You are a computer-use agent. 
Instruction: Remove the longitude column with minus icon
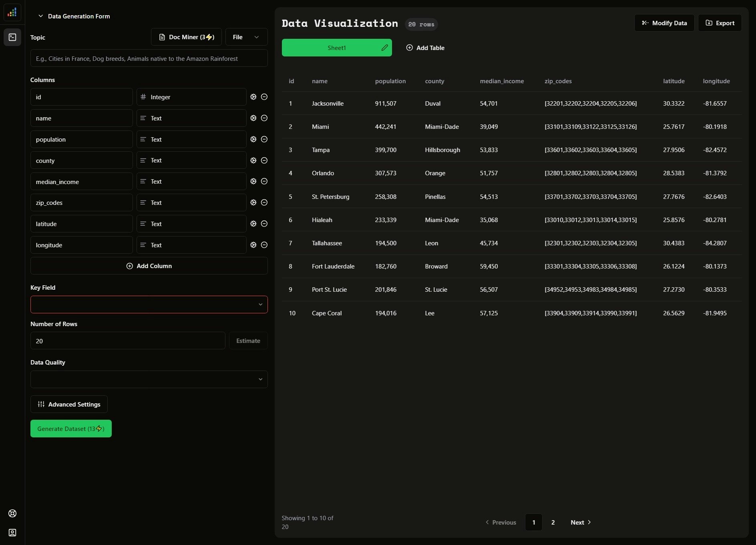click(x=264, y=245)
